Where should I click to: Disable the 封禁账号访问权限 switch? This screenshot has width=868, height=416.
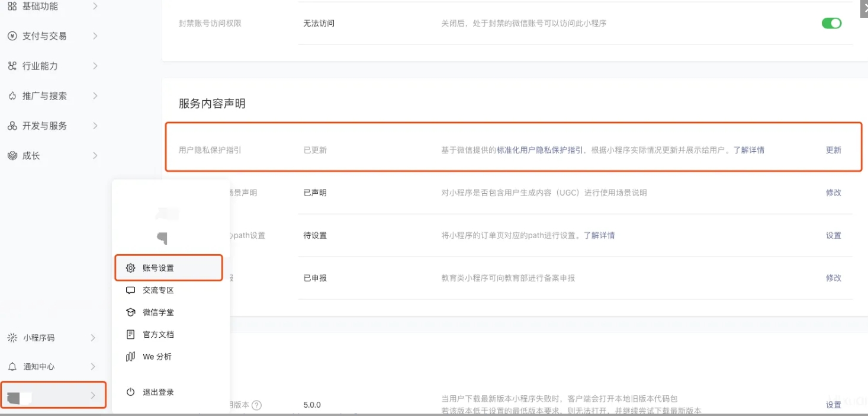coord(831,23)
